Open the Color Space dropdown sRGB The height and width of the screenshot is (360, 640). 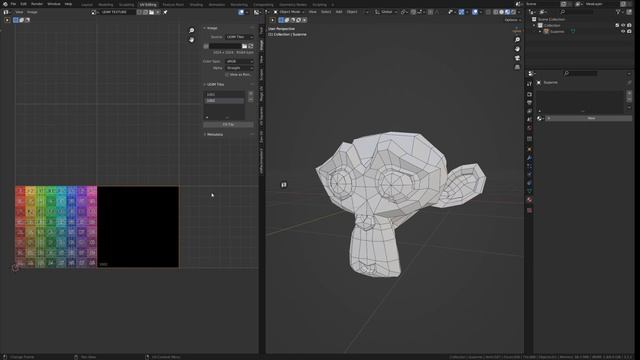pos(240,61)
